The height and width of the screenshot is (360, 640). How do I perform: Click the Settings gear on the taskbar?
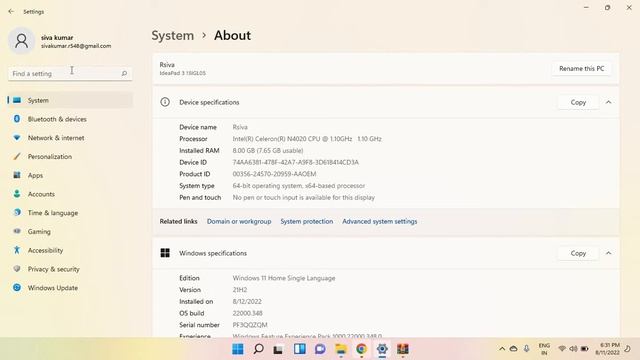[382, 349]
